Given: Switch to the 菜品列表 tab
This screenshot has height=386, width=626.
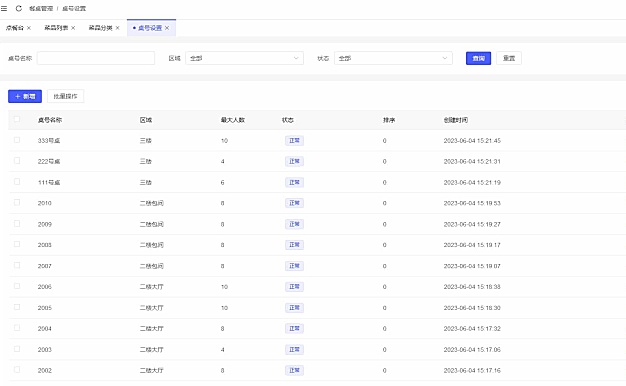Looking at the screenshot, I should 56,28.
